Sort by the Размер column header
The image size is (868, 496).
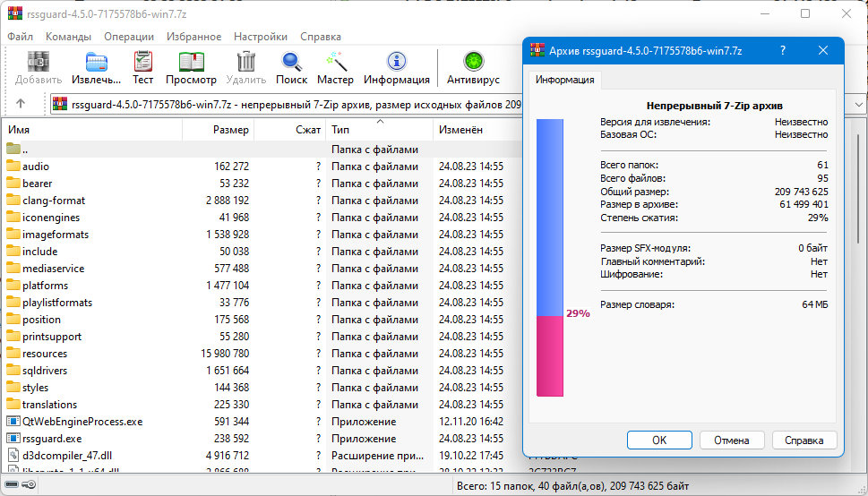click(218, 130)
